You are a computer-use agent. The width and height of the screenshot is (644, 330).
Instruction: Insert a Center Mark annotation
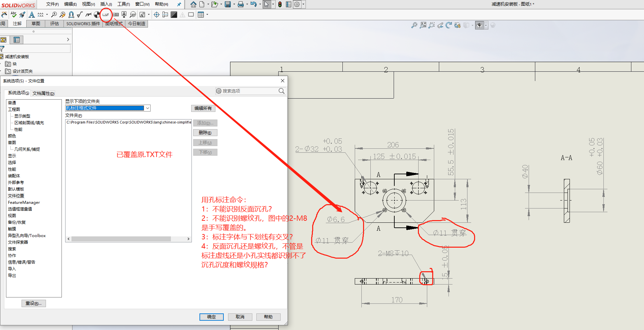[157, 15]
